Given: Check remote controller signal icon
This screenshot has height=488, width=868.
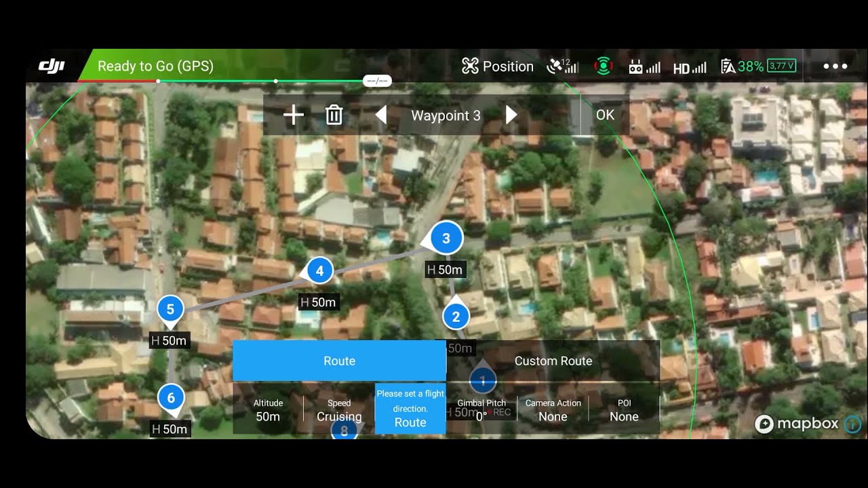Looking at the screenshot, I should [644, 66].
